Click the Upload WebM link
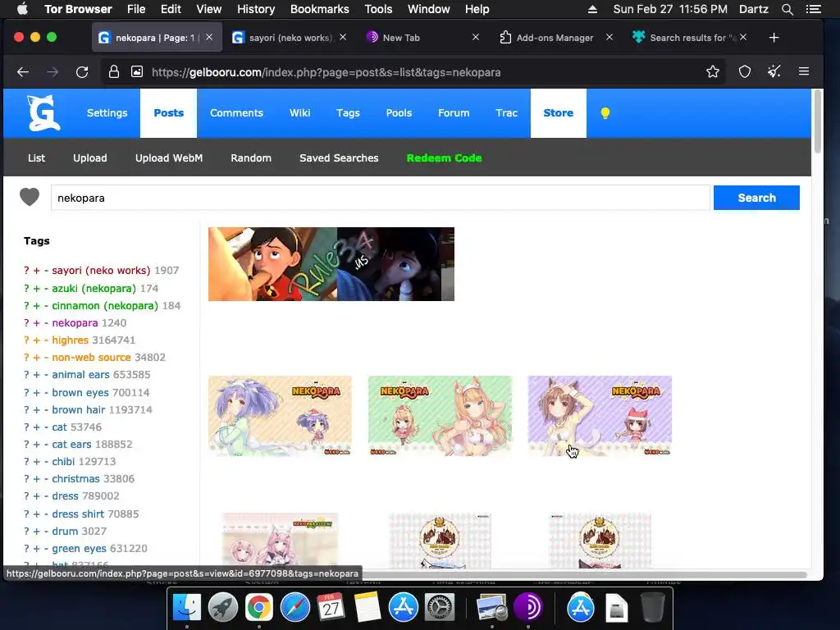The height and width of the screenshot is (630, 840). (169, 158)
